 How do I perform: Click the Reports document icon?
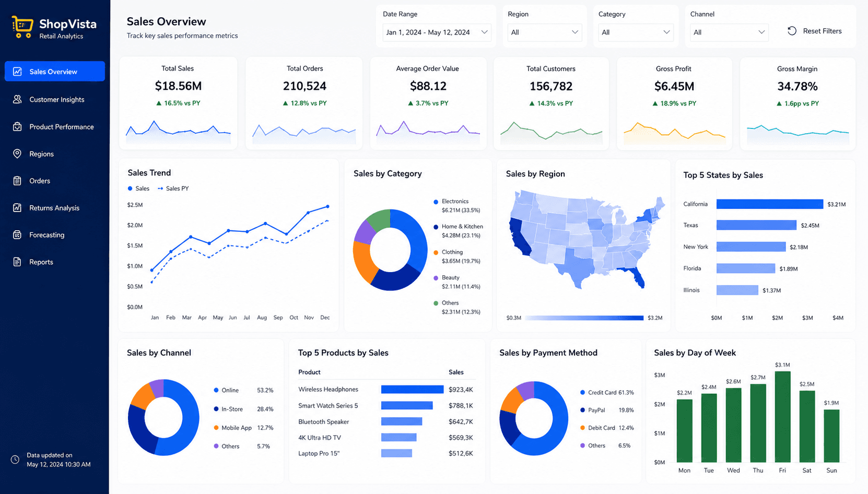[x=17, y=262]
